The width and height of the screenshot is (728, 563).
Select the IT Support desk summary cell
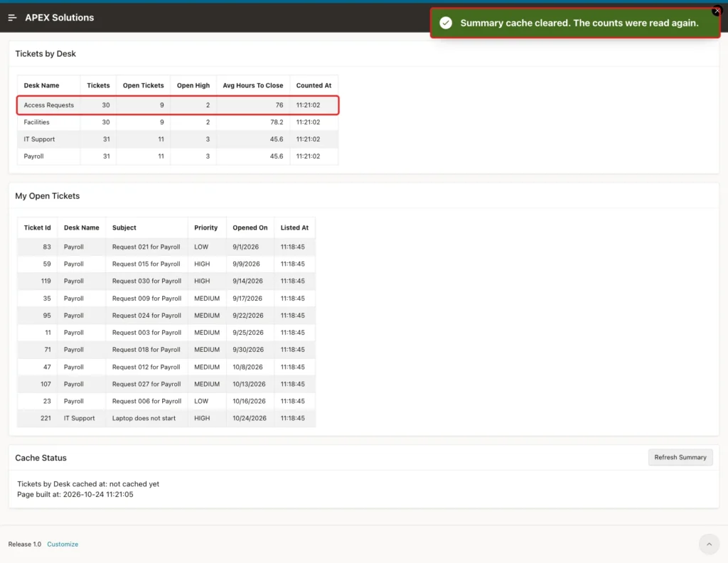pos(40,139)
